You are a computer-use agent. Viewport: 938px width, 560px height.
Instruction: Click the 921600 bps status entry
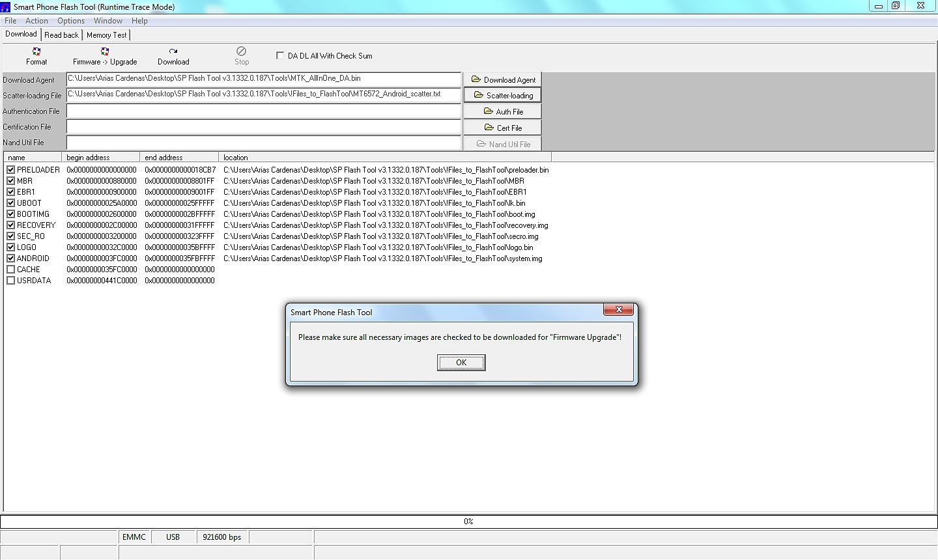point(221,537)
